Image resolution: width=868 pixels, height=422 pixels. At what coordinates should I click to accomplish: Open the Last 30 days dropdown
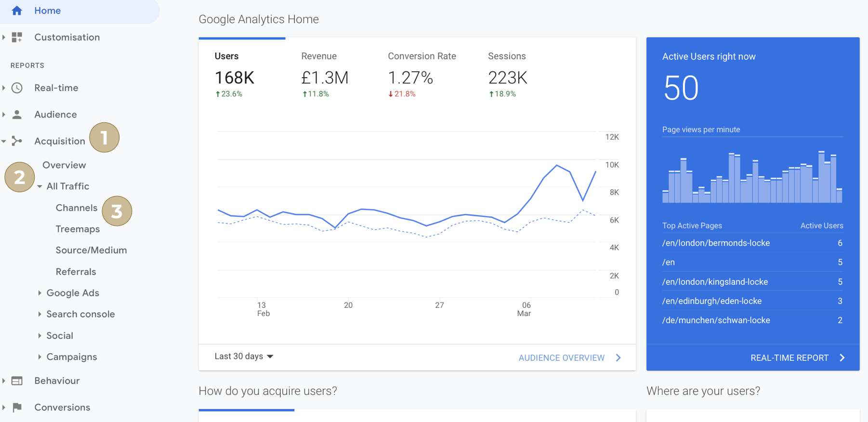(x=244, y=356)
